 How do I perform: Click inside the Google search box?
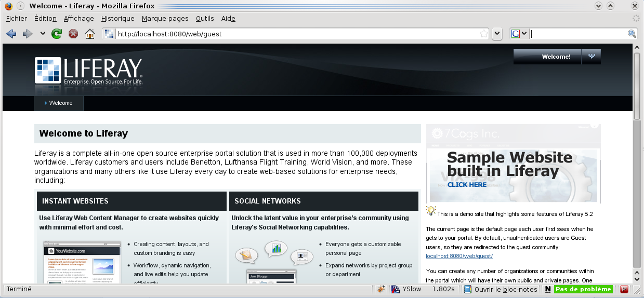[577, 34]
